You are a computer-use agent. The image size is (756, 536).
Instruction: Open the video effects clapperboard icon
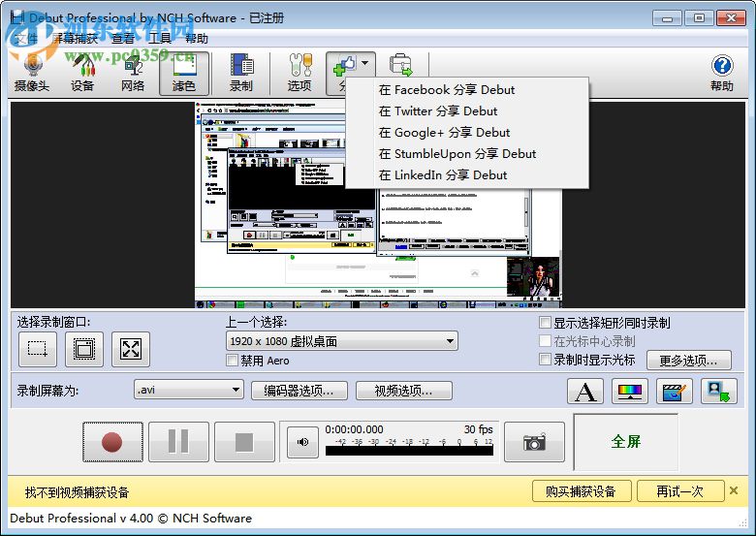675,391
